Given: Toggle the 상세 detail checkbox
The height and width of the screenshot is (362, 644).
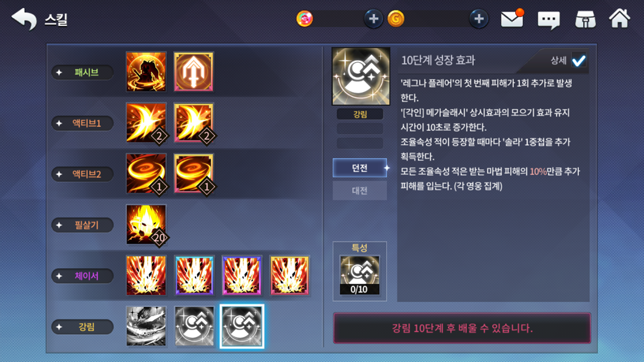Looking at the screenshot, I should point(578,61).
